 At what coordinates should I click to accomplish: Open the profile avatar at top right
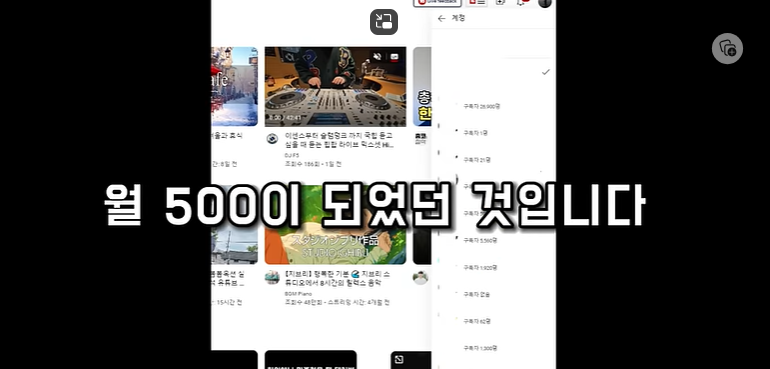click(545, 2)
